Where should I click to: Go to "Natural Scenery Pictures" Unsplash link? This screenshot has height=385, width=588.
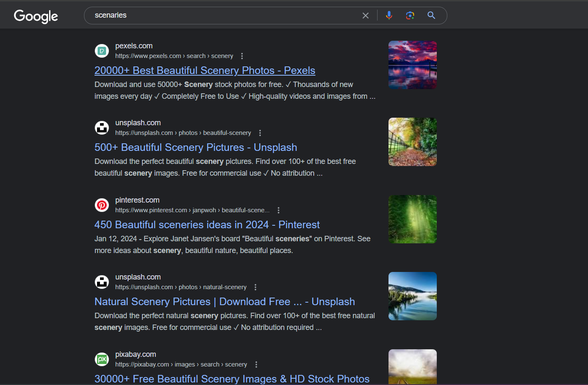tap(224, 302)
